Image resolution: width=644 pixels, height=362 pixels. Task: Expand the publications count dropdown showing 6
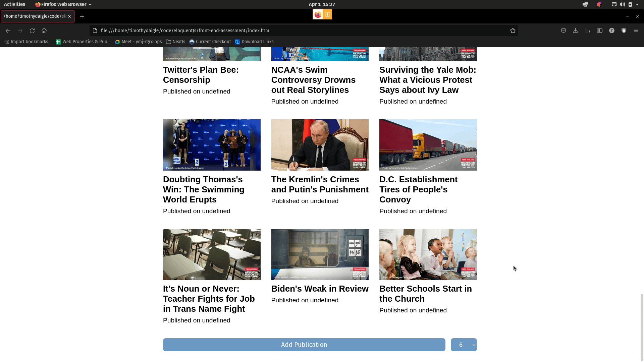point(464,345)
